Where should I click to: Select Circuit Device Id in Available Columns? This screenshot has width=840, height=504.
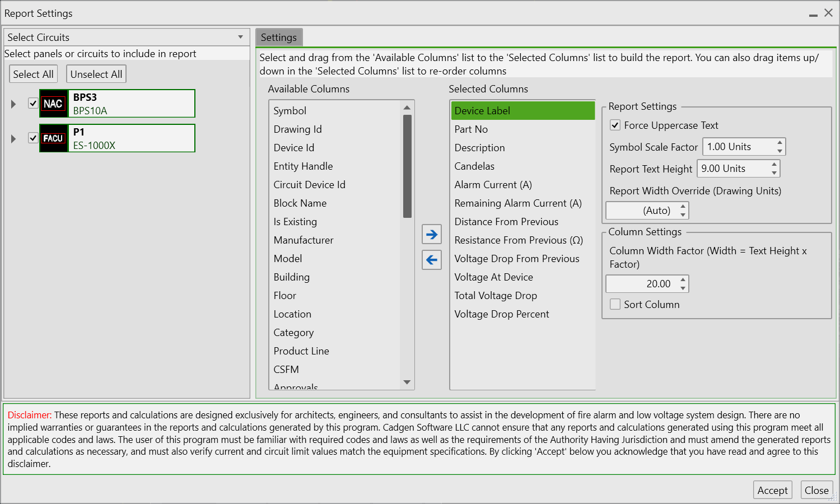pyautogui.click(x=335, y=185)
